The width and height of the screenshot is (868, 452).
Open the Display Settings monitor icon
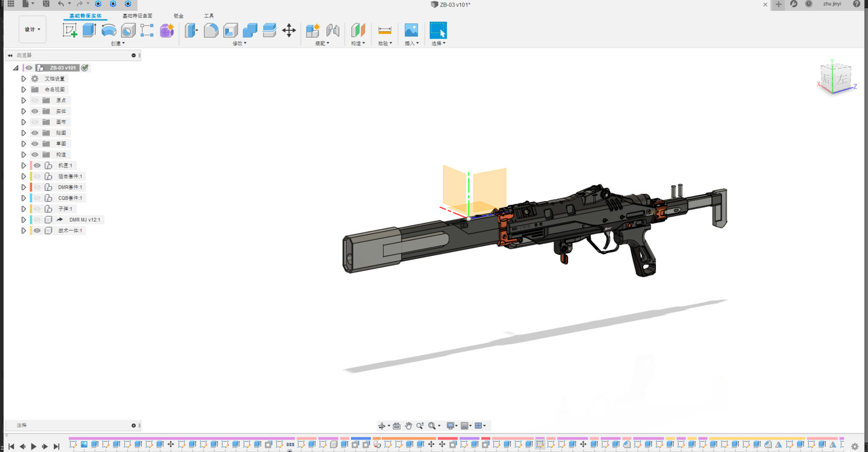(x=450, y=426)
